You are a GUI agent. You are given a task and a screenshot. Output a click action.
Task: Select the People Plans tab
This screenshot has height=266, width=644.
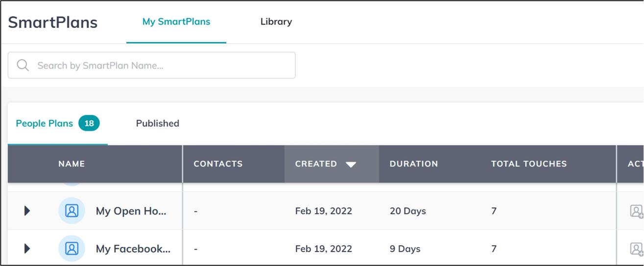[x=44, y=123]
